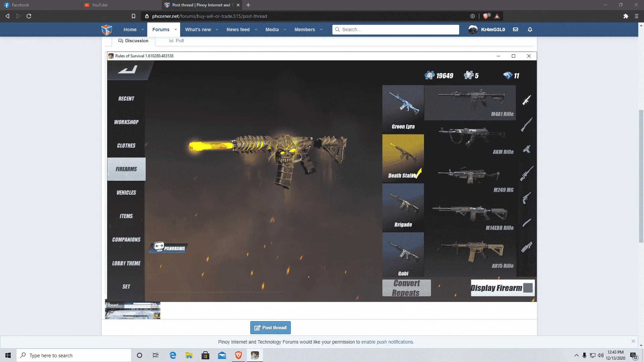Delete the inserted attachment with trash icon
The height and width of the screenshot is (362, 644).
[155, 305]
